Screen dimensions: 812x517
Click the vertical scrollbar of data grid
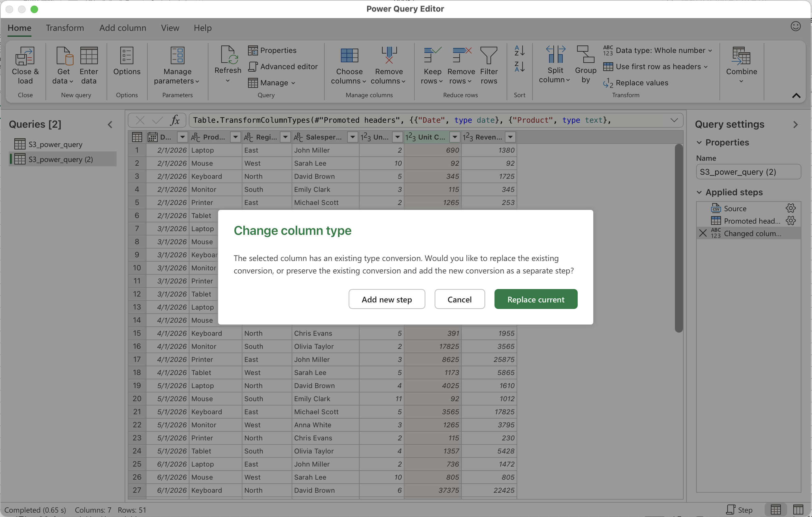678,238
